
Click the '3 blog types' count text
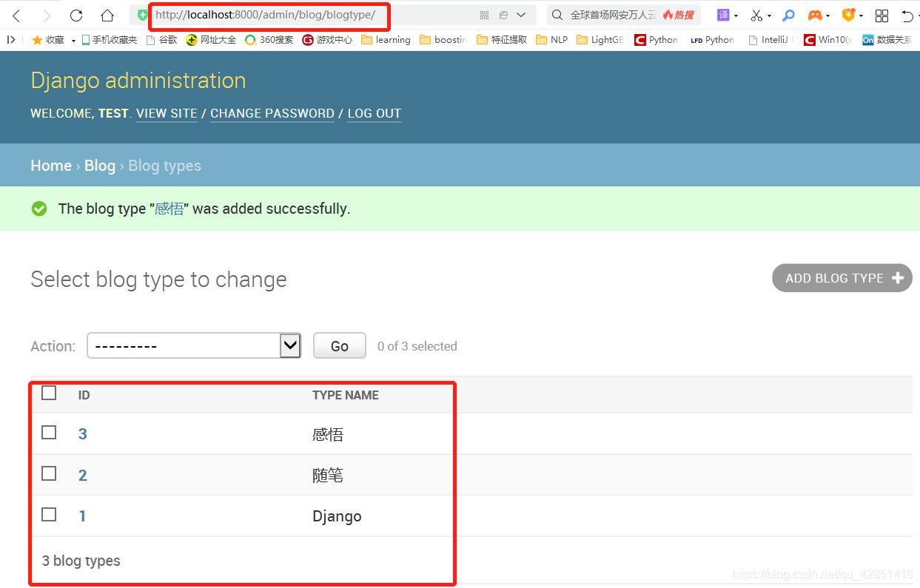[x=81, y=561]
